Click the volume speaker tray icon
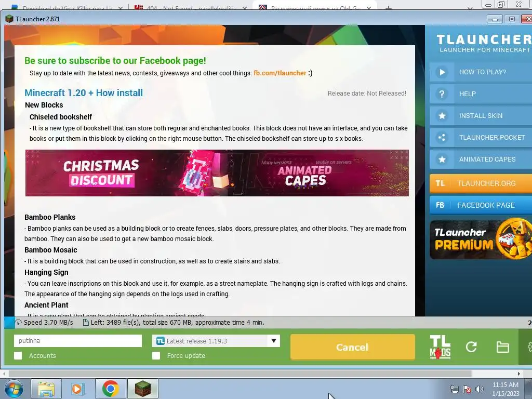532x399 pixels. (x=479, y=389)
